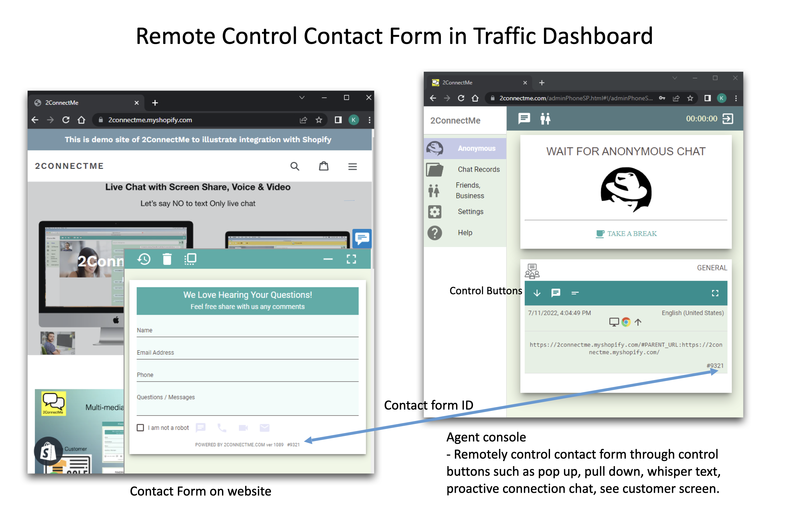
Task: Click the minimize-lines control button
Action: [575, 293]
